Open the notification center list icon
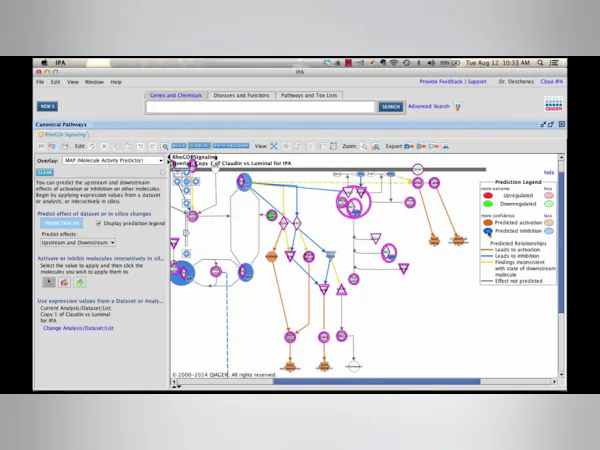Image resolution: width=600 pixels, height=450 pixels. click(554, 63)
